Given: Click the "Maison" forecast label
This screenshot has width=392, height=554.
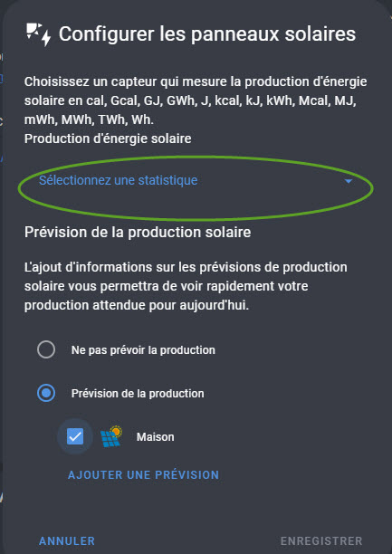Looking at the screenshot, I should 156,437.
